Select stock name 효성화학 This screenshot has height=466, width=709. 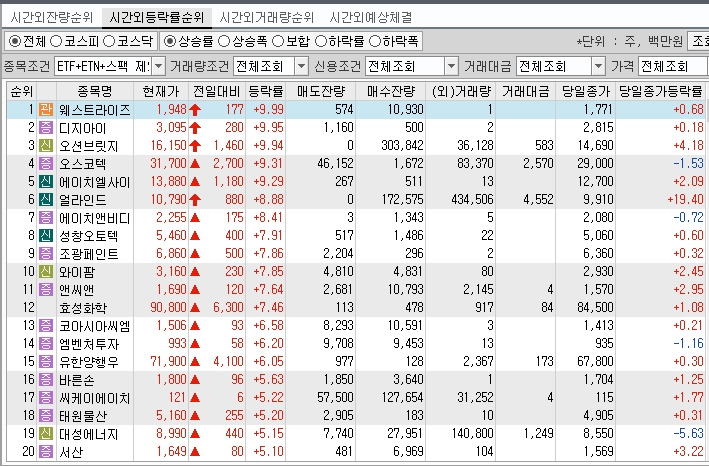(x=83, y=308)
